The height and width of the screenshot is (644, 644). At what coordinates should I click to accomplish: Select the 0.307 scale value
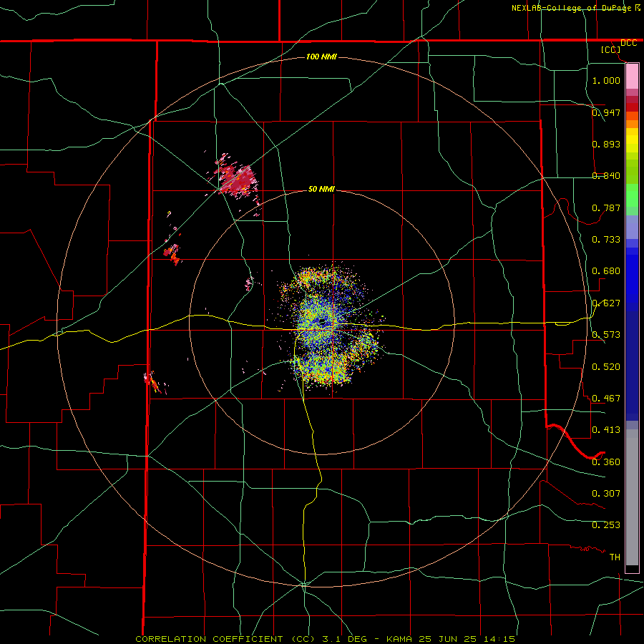click(606, 494)
